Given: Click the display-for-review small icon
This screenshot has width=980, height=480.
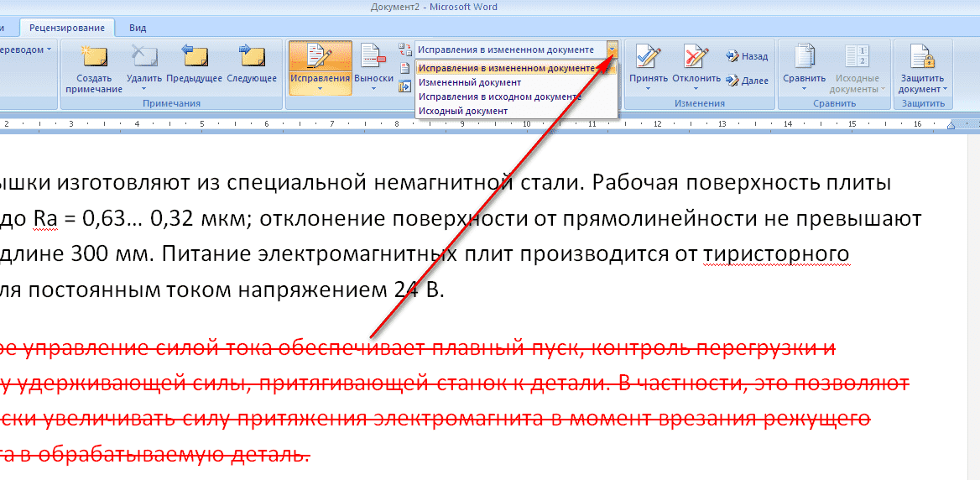Looking at the screenshot, I should click(405, 50).
